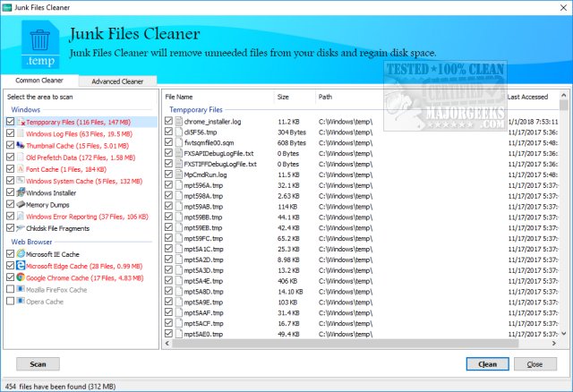The height and width of the screenshot is (392, 573).
Task: Click the vertical scrollbar down arrow
Action: pyautogui.click(x=564, y=333)
